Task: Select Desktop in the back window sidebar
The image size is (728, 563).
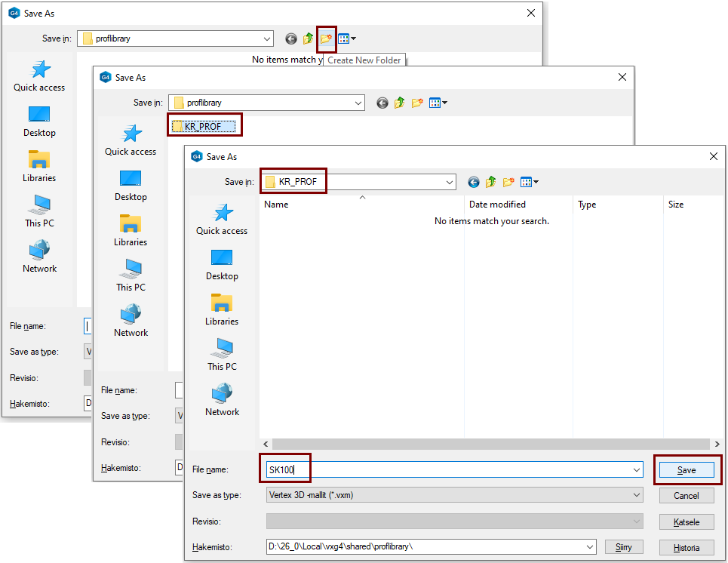Action: 39,122
